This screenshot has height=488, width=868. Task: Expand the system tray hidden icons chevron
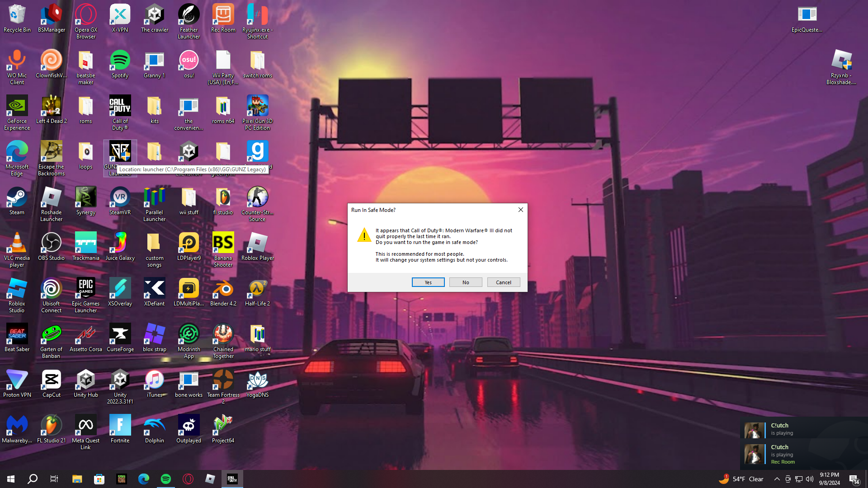pyautogui.click(x=777, y=479)
